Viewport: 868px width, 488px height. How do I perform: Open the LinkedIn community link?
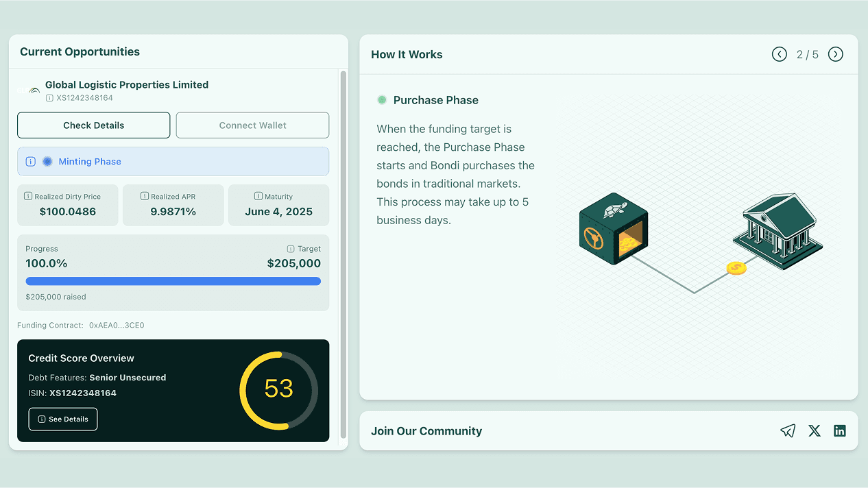click(840, 430)
